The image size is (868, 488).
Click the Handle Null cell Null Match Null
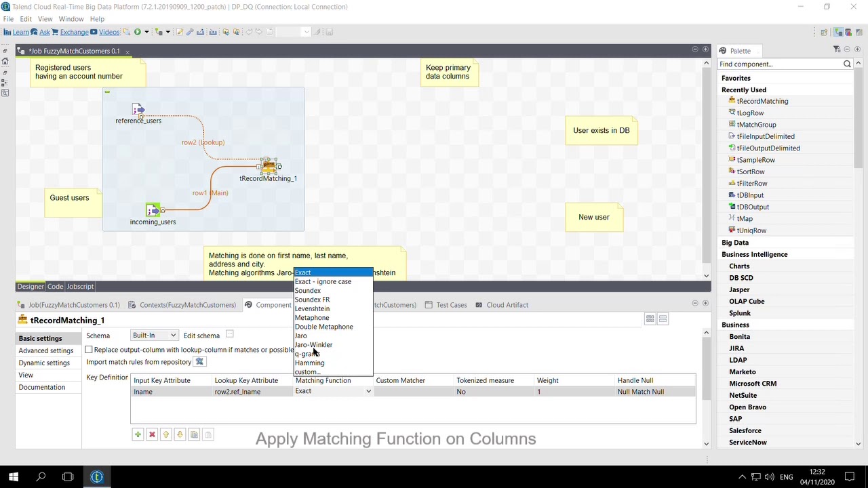[654, 392]
